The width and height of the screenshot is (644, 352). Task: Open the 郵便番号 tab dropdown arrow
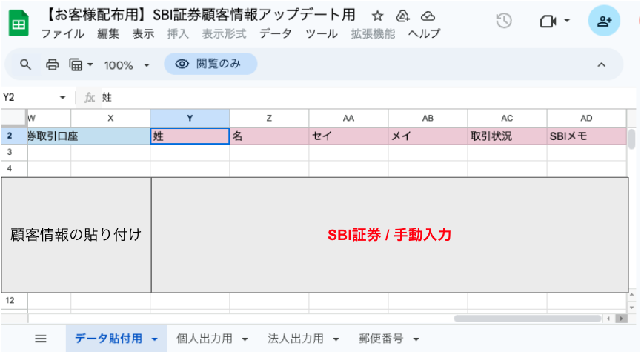pyautogui.click(x=416, y=339)
